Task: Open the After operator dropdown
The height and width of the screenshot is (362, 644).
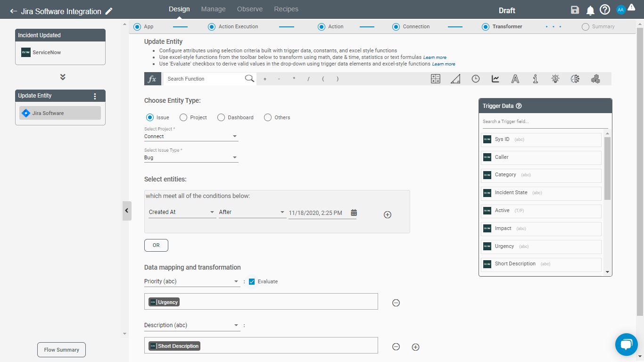Action: pyautogui.click(x=252, y=212)
